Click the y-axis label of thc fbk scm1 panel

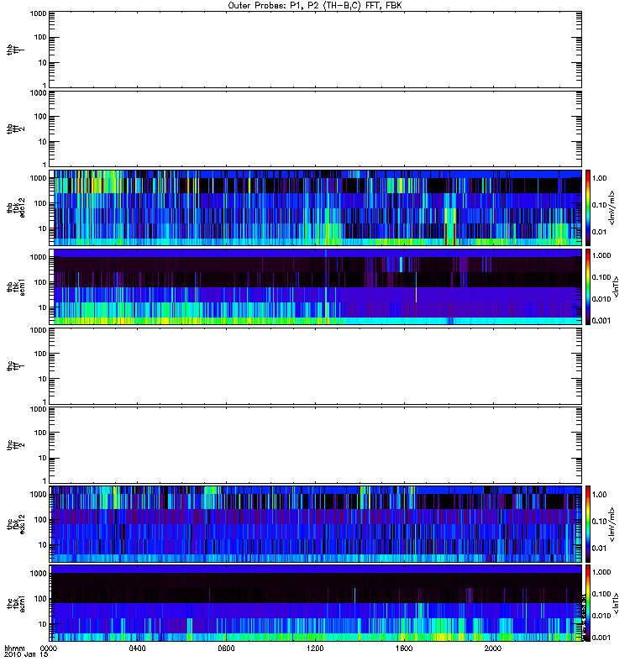tap(16, 603)
